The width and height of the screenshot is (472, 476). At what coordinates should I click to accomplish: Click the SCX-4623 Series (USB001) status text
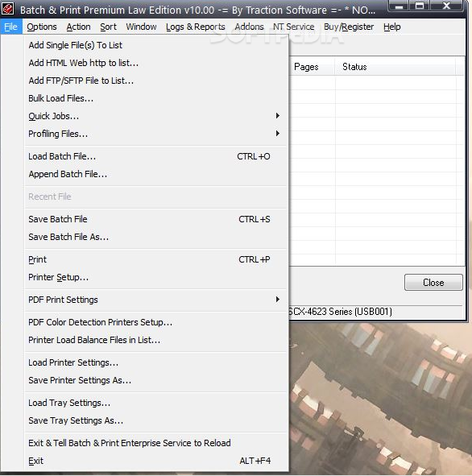pyautogui.click(x=340, y=312)
